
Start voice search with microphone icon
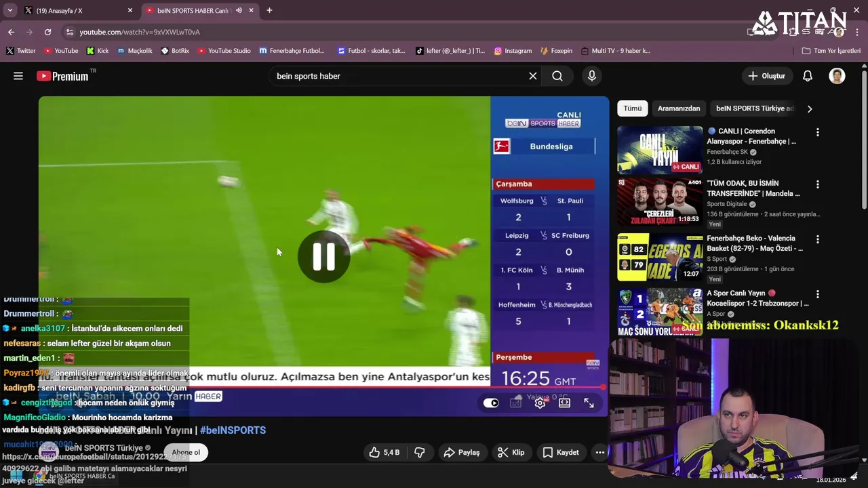[x=592, y=76]
